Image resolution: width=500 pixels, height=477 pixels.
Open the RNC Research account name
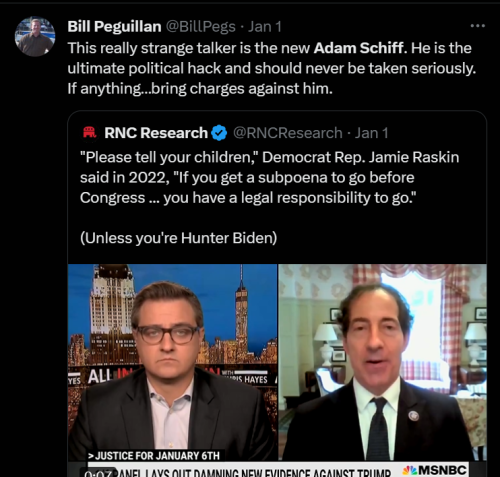click(x=156, y=133)
